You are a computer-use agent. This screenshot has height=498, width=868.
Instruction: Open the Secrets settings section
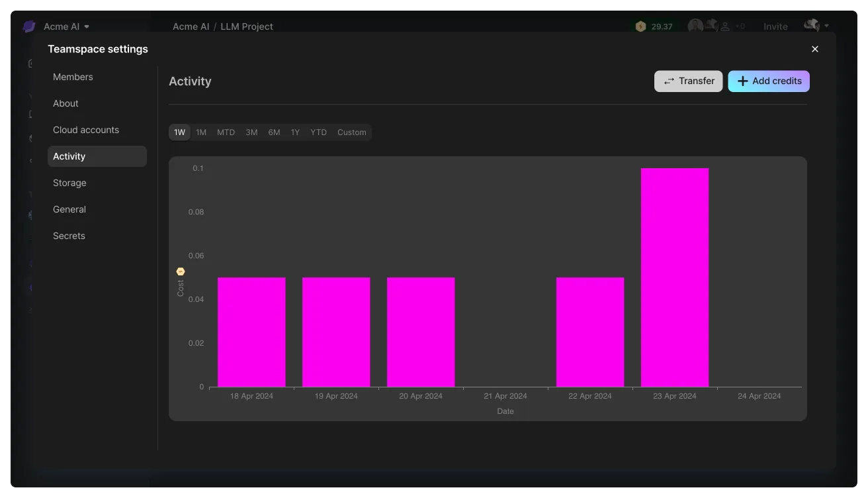97,236
